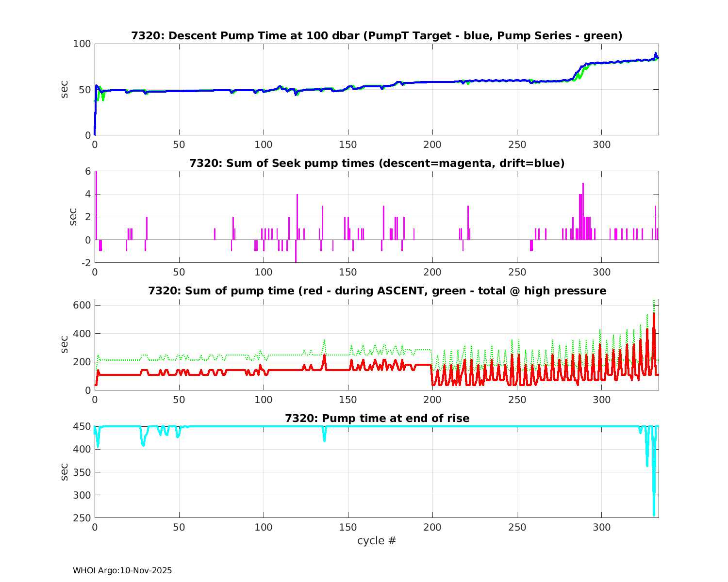Click the Descent Pump Time plot title
This screenshot has width=728, height=582.
click(377, 36)
